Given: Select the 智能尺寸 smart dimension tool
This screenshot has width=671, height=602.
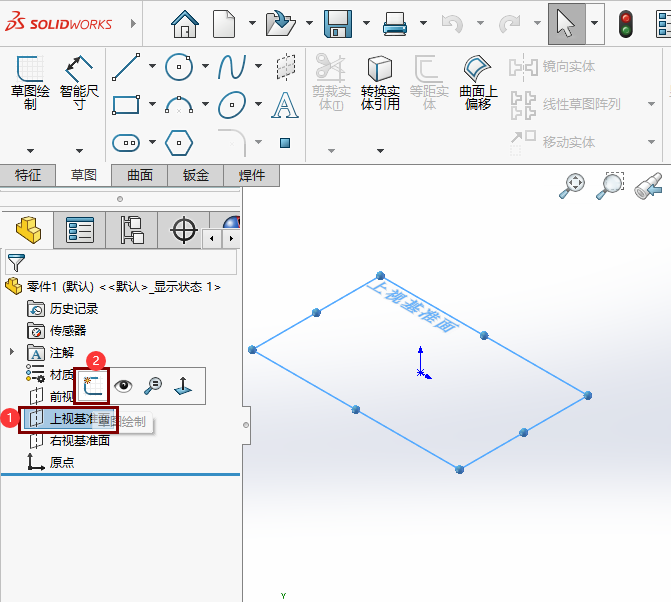Looking at the screenshot, I should tap(79, 82).
